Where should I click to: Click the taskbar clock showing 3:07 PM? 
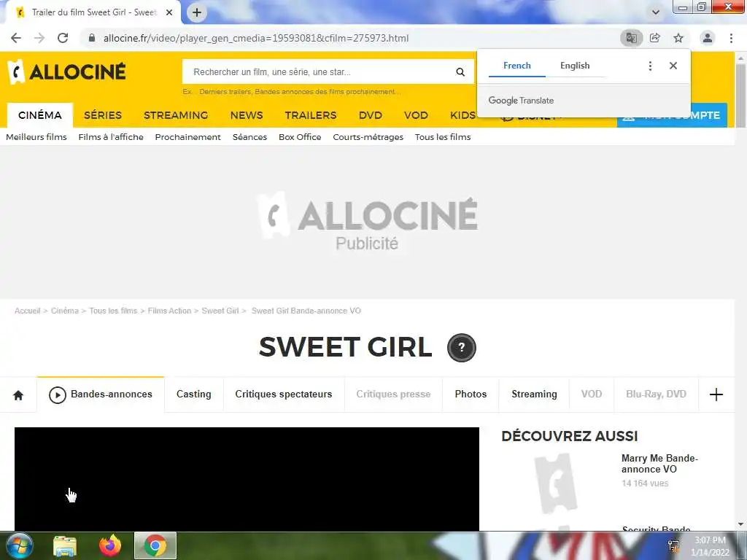[710, 546]
